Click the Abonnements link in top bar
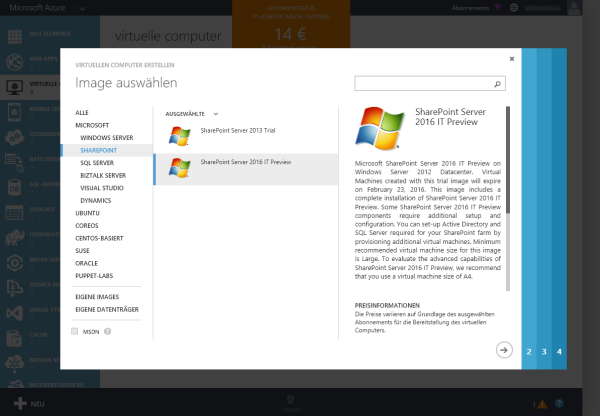600x416 pixels. click(x=470, y=8)
